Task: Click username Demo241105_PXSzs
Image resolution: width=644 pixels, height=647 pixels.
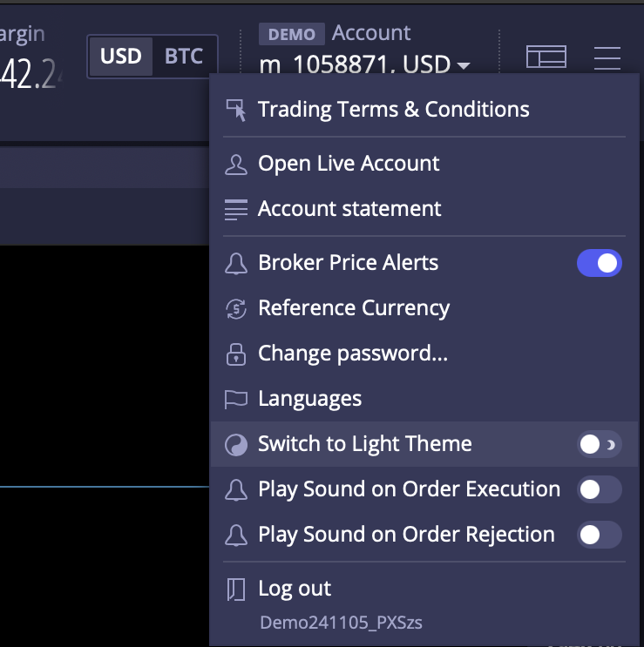Action: pos(341,623)
